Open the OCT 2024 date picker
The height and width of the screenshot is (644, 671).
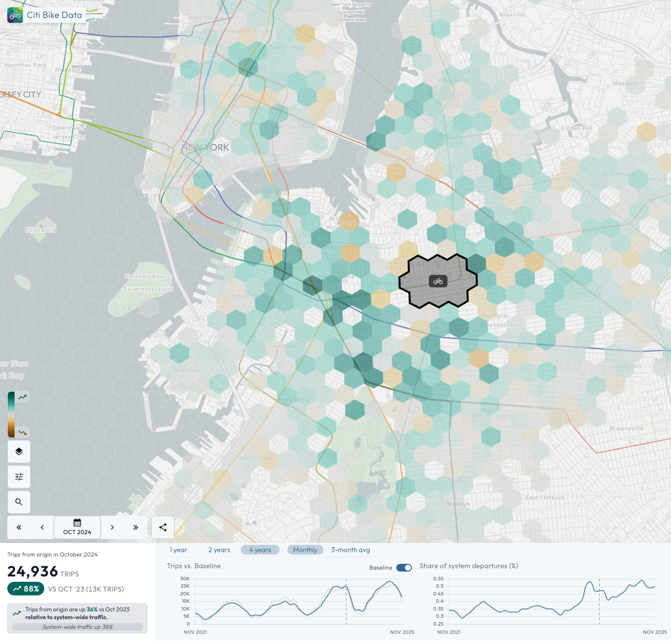(x=77, y=527)
